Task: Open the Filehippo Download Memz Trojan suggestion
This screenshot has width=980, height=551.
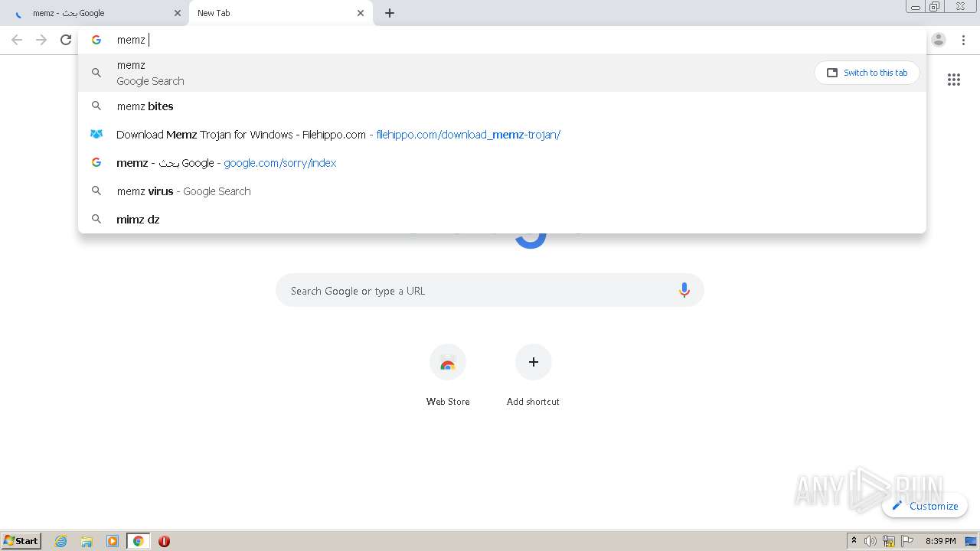Action: pyautogui.click(x=502, y=135)
